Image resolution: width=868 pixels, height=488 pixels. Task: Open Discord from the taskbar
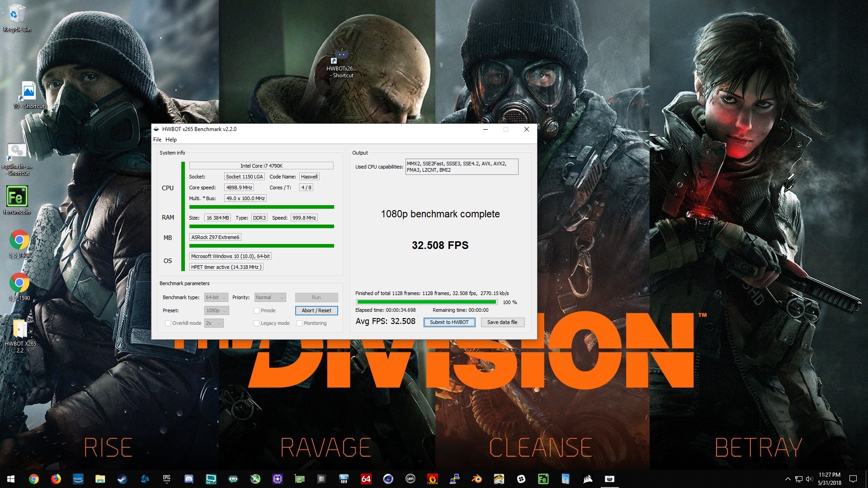(x=189, y=479)
